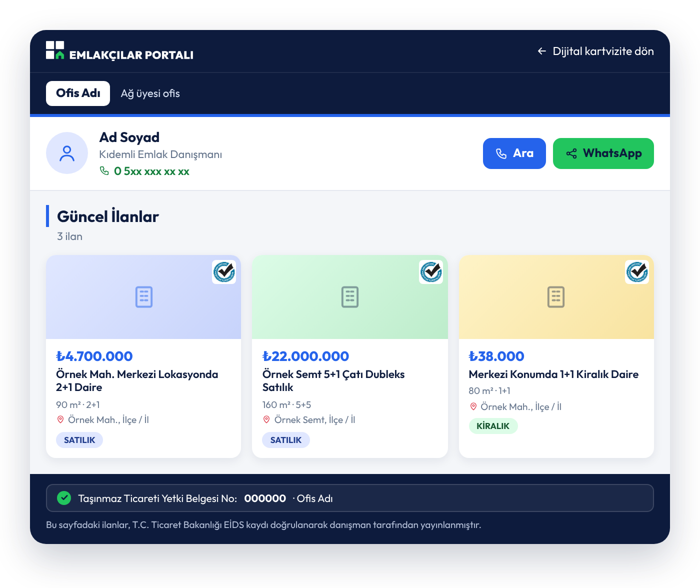Click the green check icon in the license bar
This screenshot has height=588, width=700.
(64, 498)
